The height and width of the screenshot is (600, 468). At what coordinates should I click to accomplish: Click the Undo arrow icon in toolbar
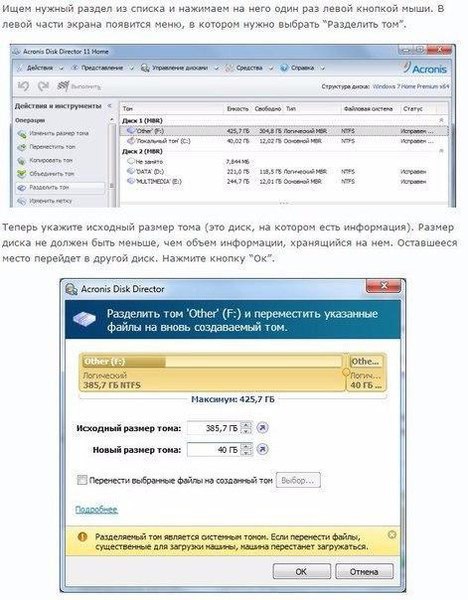[x=23, y=86]
